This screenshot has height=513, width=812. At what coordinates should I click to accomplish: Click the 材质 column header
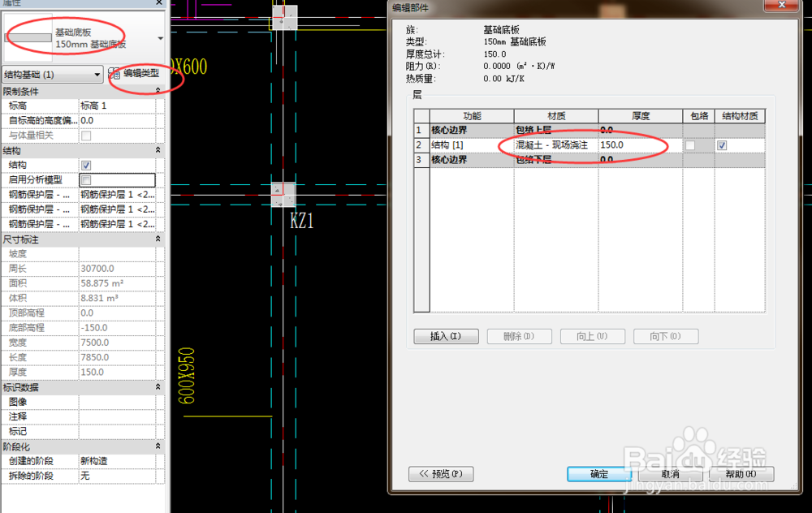[556, 116]
